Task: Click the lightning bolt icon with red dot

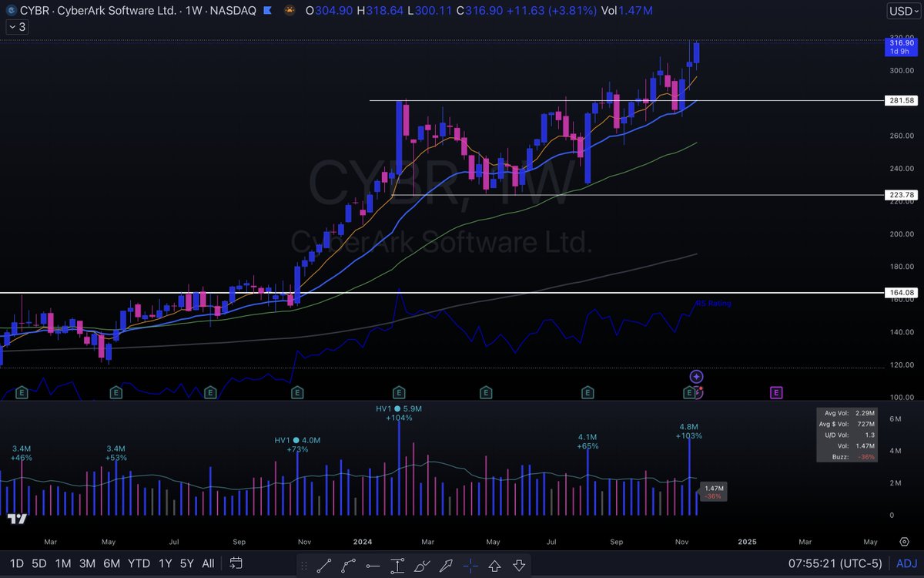Action: (x=699, y=392)
